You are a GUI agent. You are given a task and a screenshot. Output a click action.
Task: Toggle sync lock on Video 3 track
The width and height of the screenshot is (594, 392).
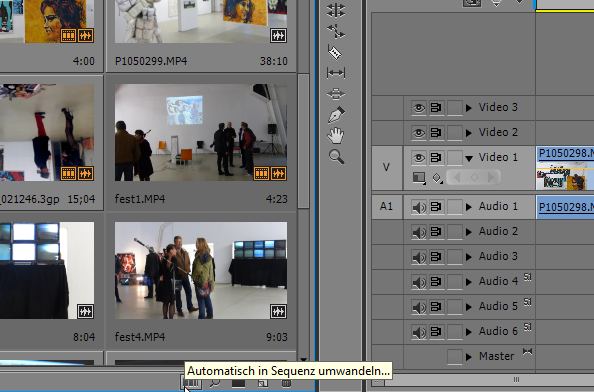pyautogui.click(x=436, y=108)
